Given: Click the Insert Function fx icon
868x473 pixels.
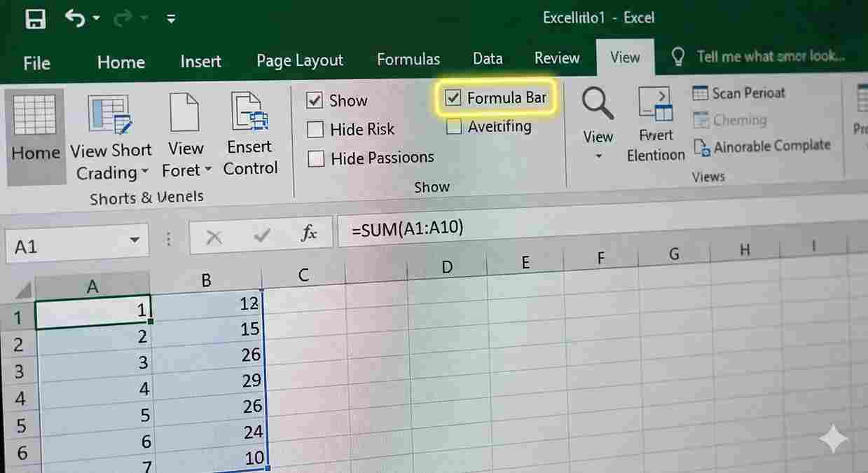Looking at the screenshot, I should click(x=308, y=235).
